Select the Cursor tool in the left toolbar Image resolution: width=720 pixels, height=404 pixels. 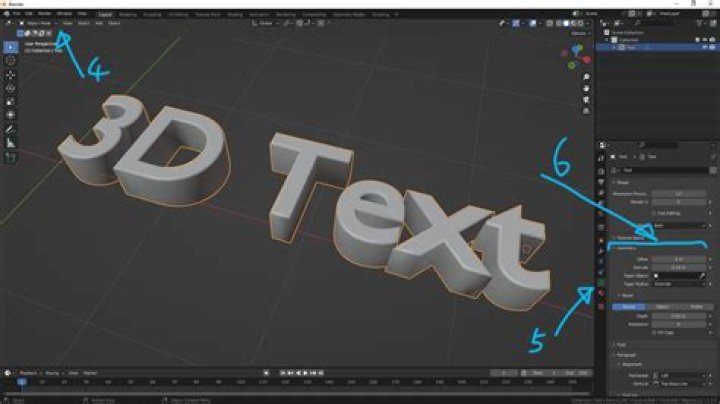11,60
